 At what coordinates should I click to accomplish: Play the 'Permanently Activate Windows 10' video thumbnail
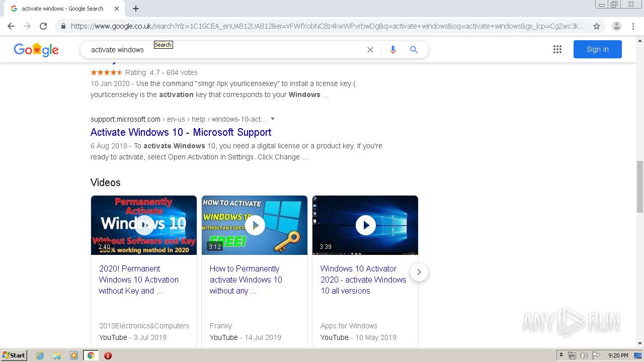[x=144, y=225]
